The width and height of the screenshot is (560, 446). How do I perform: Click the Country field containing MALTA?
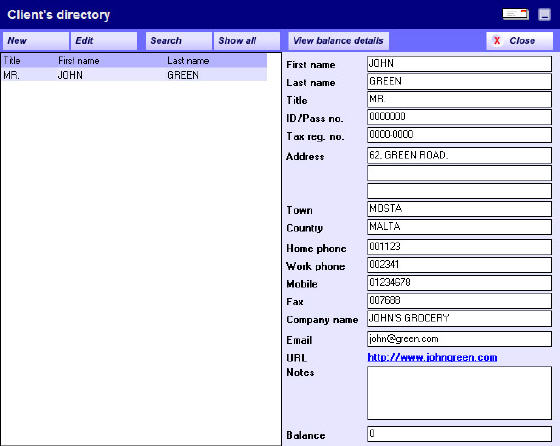point(459,227)
